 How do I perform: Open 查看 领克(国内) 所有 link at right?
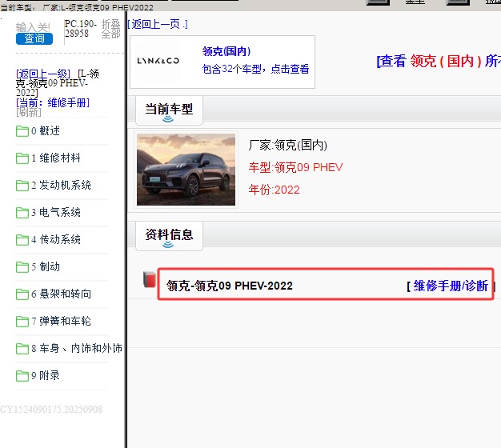click(x=439, y=61)
